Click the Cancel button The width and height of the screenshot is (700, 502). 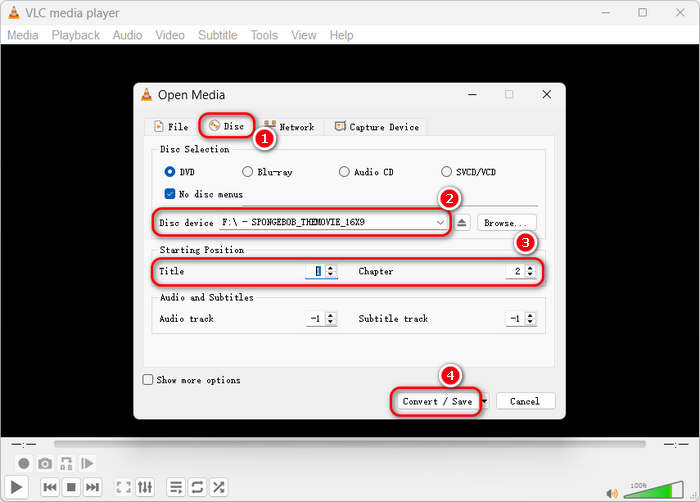(x=525, y=401)
